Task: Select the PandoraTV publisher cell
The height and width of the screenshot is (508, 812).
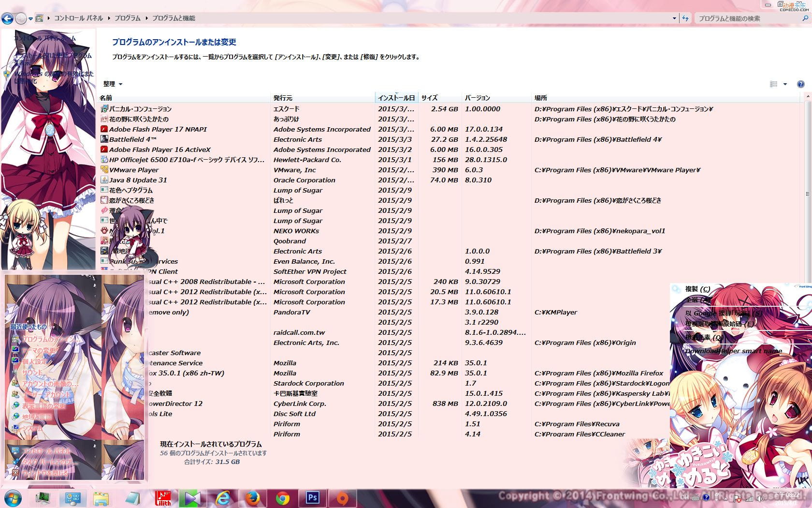Action: click(292, 312)
